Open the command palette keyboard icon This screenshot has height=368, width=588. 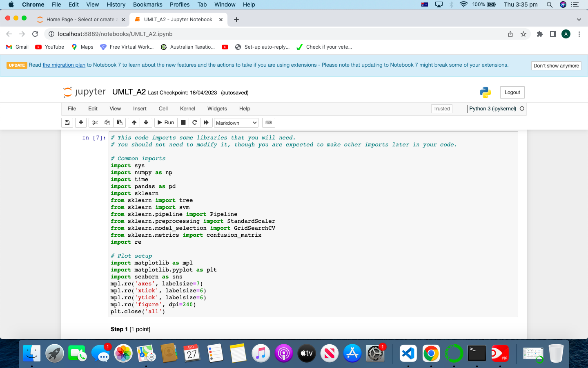pos(267,122)
